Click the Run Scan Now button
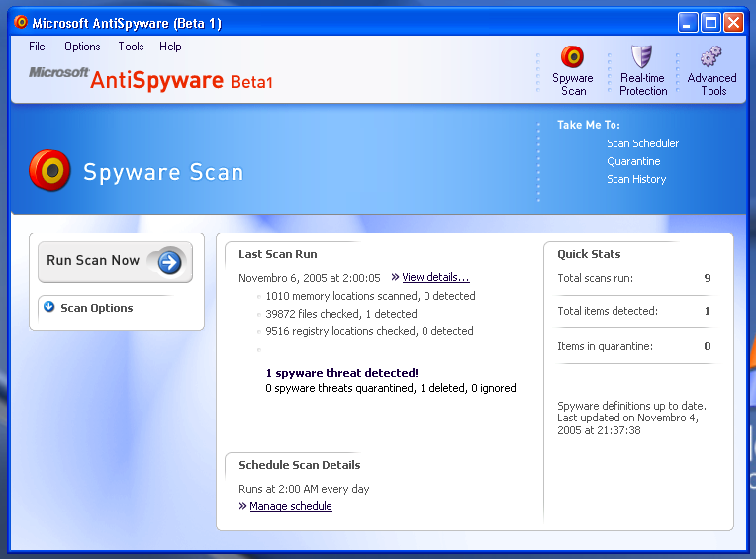Image resolution: width=756 pixels, height=559 pixels. (115, 262)
